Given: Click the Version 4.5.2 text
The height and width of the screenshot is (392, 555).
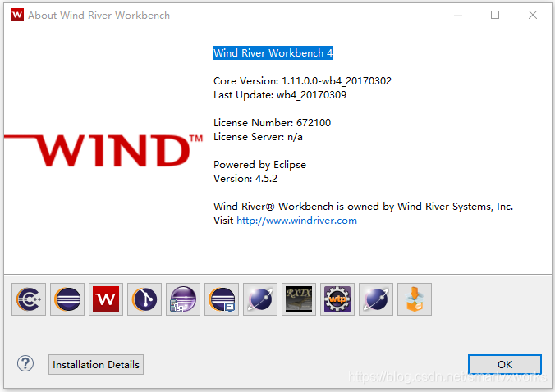Looking at the screenshot, I should (245, 179).
